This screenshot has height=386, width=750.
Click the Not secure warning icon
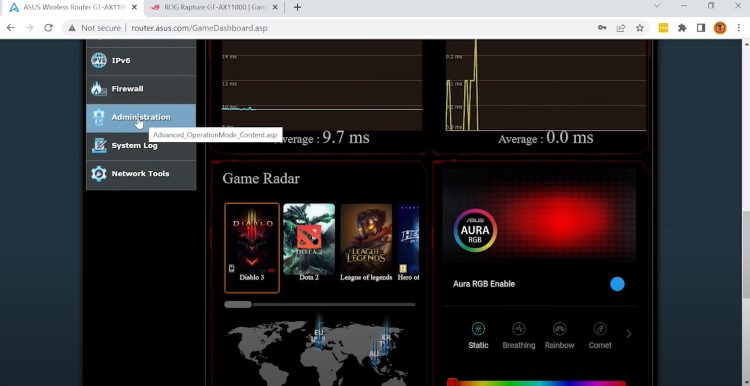[72, 28]
